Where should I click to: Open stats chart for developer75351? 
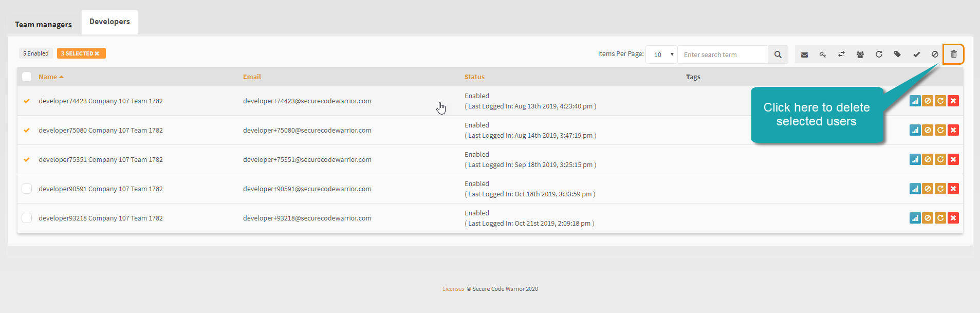click(915, 159)
